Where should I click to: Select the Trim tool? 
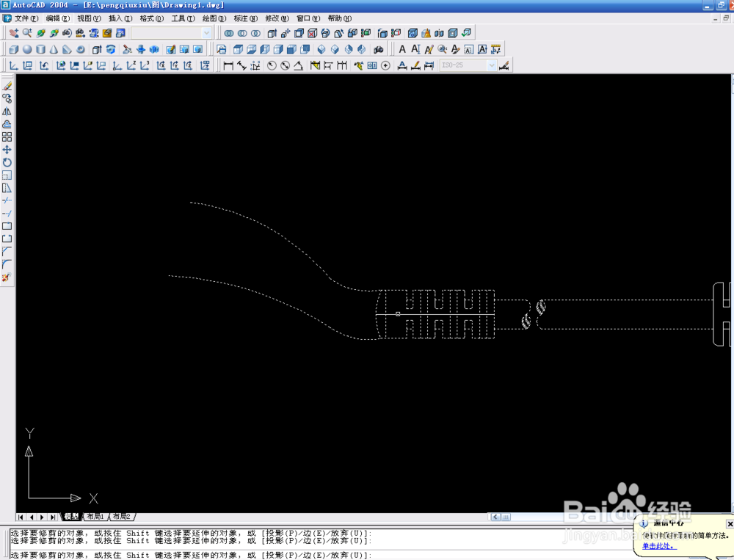(x=7, y=200)
